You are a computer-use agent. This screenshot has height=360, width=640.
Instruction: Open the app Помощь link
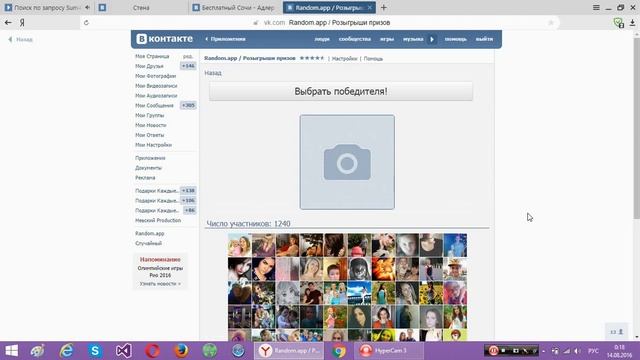point(373,59)
